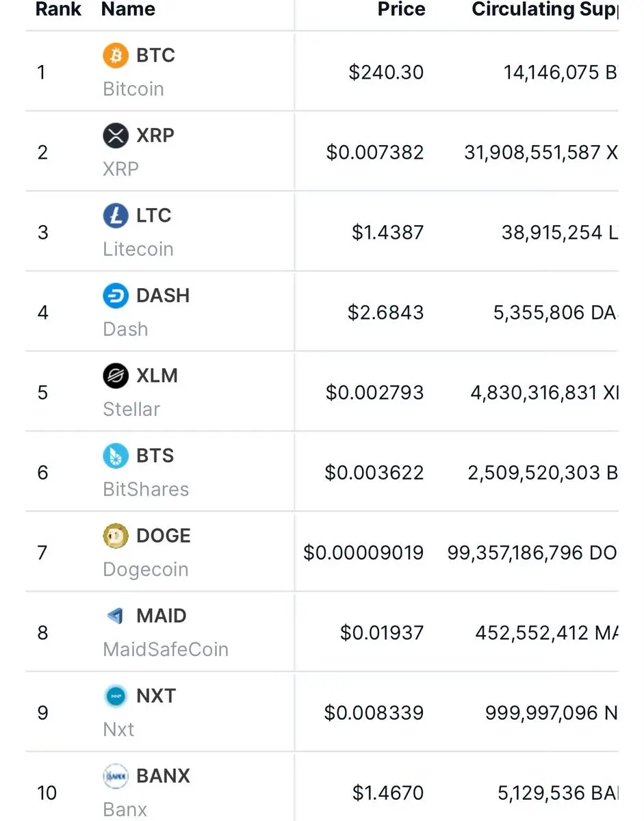Open the BTC ticker link
This screenshot has width=644, height=821.
point(156,55)
